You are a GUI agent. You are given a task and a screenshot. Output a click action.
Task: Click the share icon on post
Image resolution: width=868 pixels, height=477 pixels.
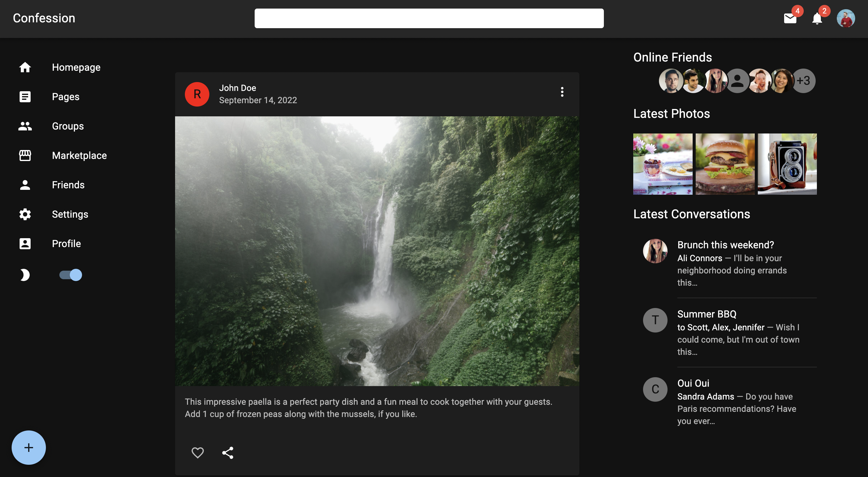coord(228,453)
